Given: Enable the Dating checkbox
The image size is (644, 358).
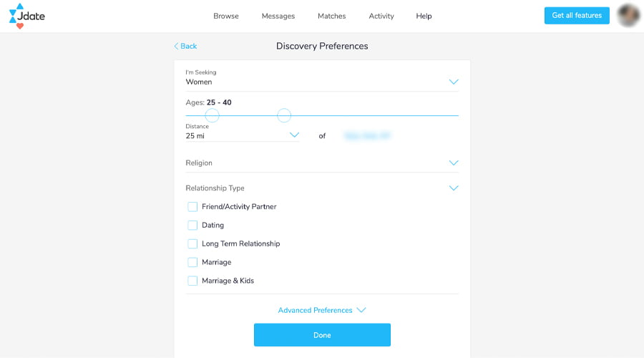Looking at the screenshot, I should point(192,226).
